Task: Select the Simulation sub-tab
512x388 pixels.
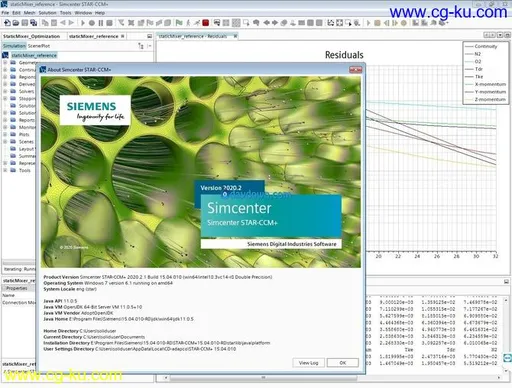Action: 14,46
